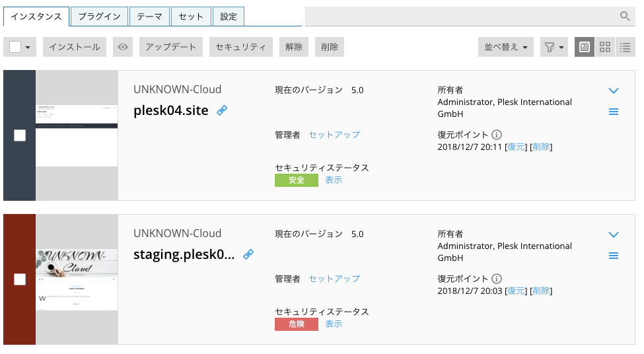
Task: Open plesk04.site link icon
Action: 222,110
